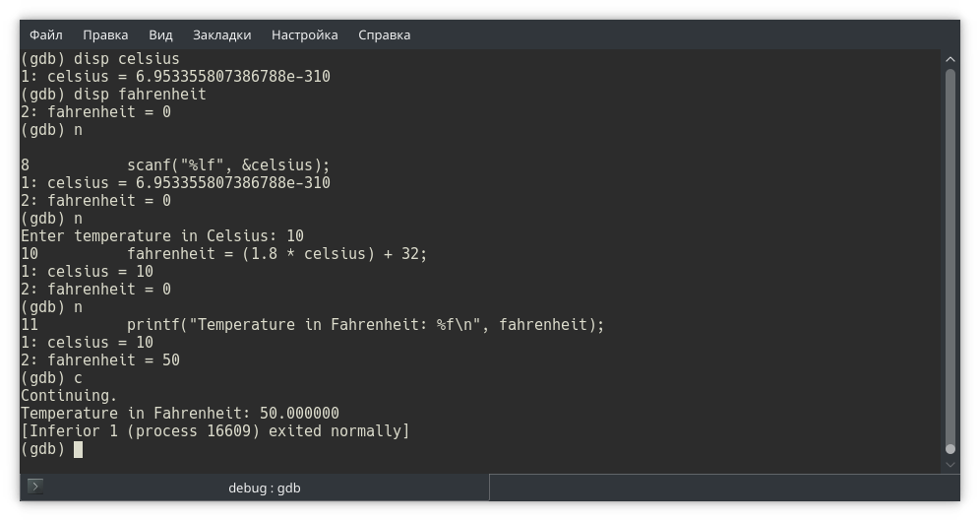Open the Правка menu
Image resolution: width=980 pixels, height=521 pixels.
pos(105,34)
